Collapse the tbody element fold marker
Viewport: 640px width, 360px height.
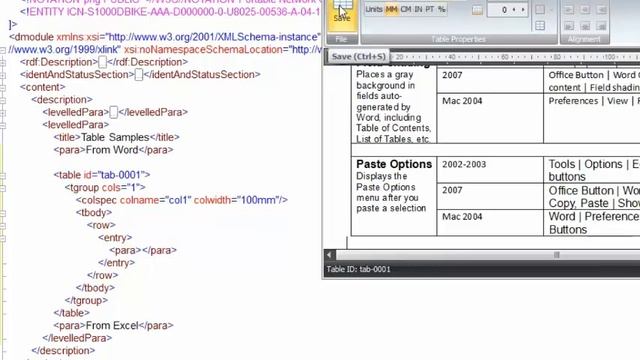3,213
